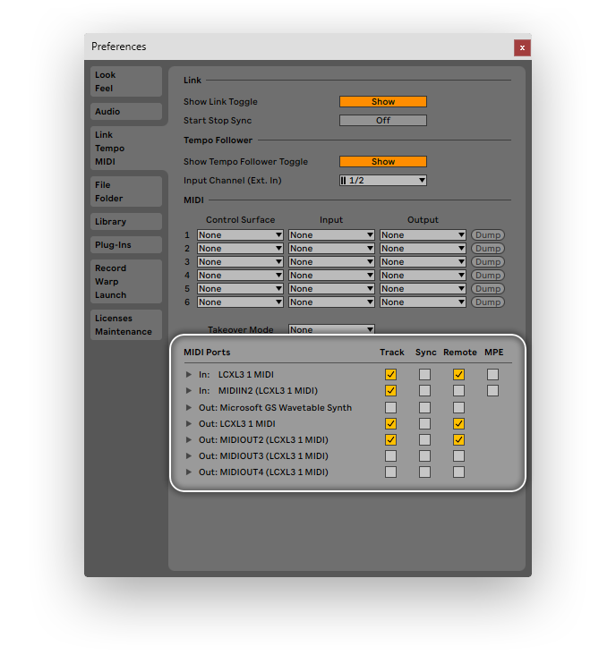Select the Link Tempo MIDI tab
616x672 pixels.
[129, 148]
